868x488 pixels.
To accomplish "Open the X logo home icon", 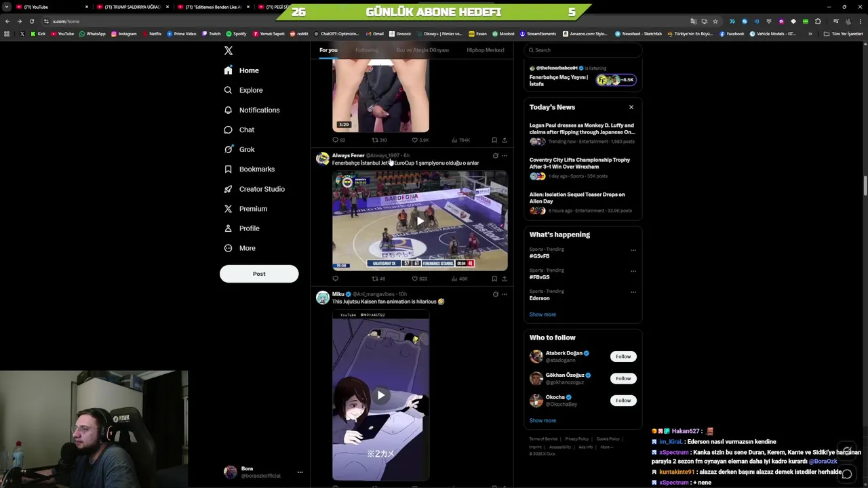I will pos(229,51).
